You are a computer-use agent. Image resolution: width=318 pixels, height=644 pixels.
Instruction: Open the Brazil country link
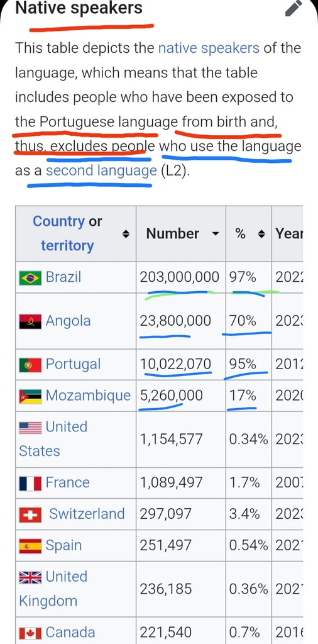pos(63,277)
